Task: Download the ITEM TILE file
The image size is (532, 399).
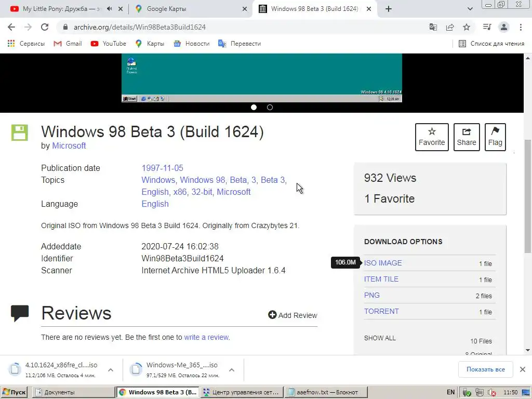Action: [381, 279]
